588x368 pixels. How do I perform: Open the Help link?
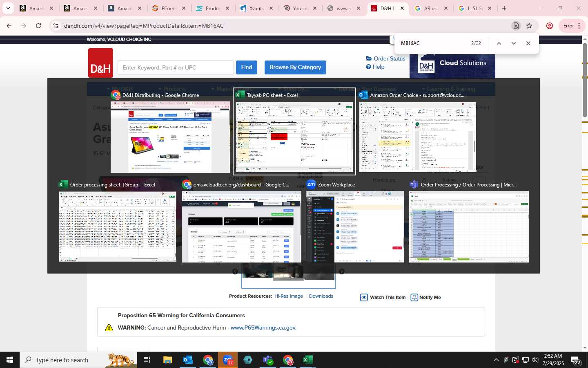[x=375, y=67]
